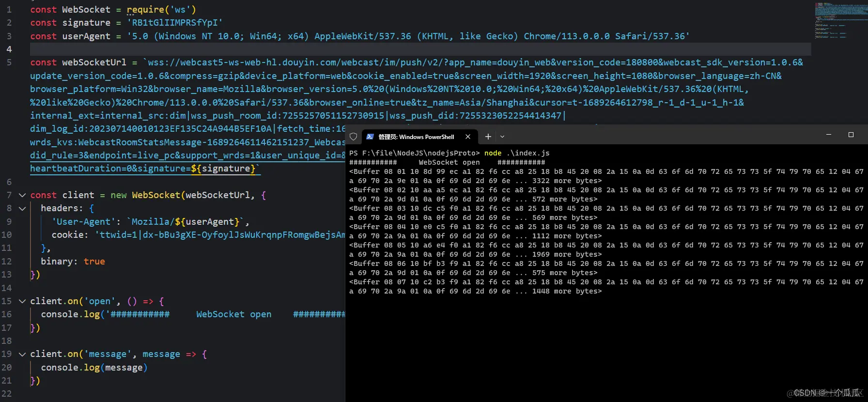Image resolution: width=868 pixels, height=402 pixels.
Task: Click 'binary: true' on line 12
Action: (x=73, y=262)
